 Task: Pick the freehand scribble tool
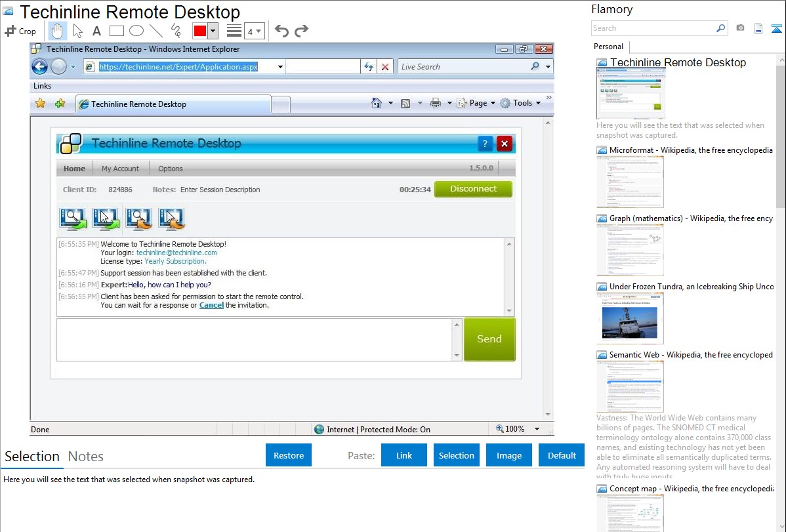176,31
